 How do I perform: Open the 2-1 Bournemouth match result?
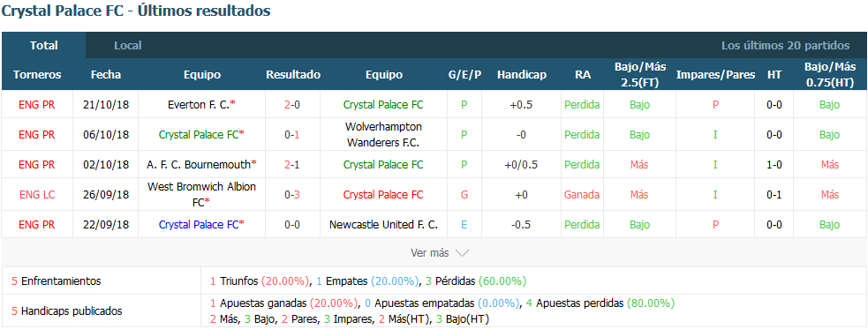point(293,164)
